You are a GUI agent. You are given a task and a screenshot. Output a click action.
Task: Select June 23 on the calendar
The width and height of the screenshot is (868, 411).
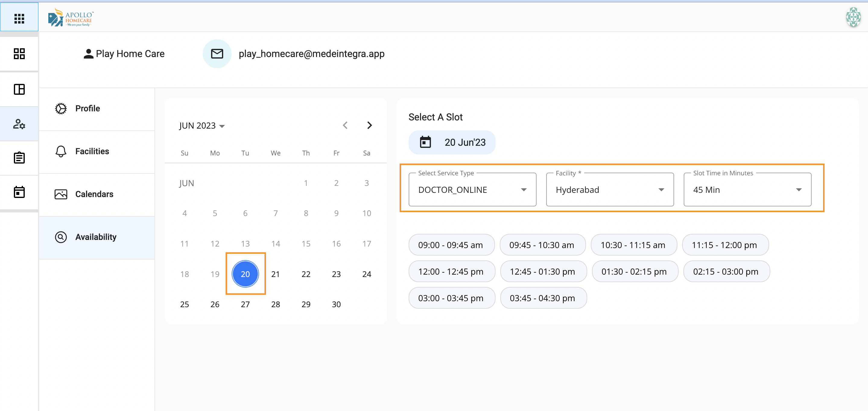tap(336, 274)
